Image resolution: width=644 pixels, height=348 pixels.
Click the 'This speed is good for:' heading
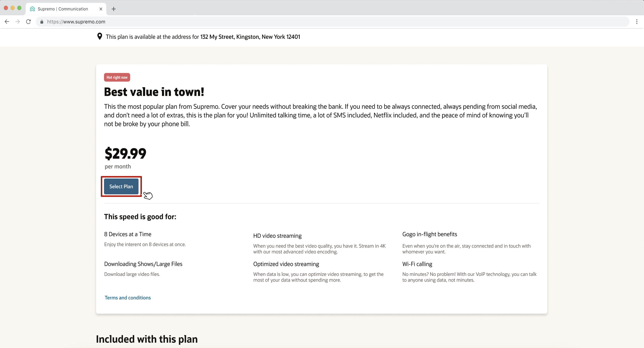pyautogui.click(x=140, y=217)
